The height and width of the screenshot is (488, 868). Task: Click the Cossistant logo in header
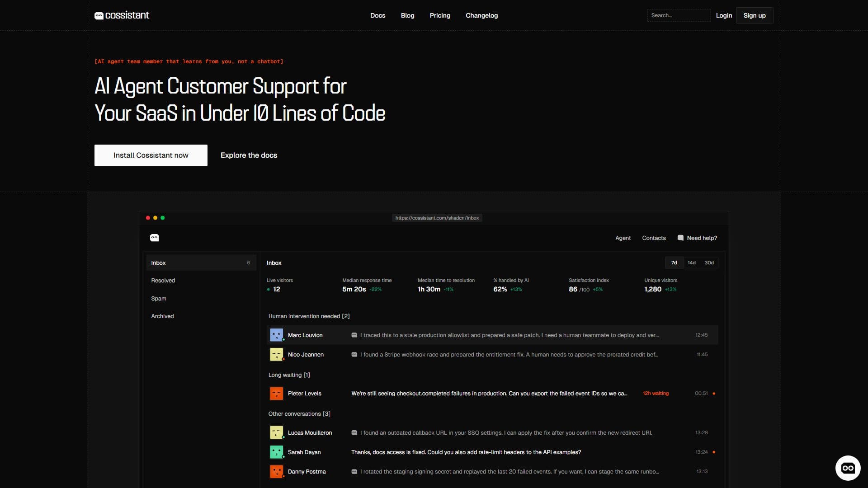coord(122,15)
